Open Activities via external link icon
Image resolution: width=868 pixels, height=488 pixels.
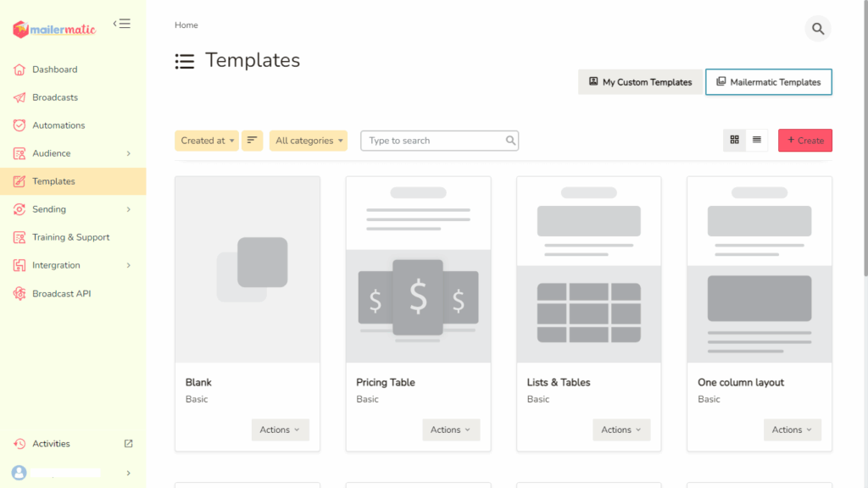pyautogui.click(x=129, y=444)
